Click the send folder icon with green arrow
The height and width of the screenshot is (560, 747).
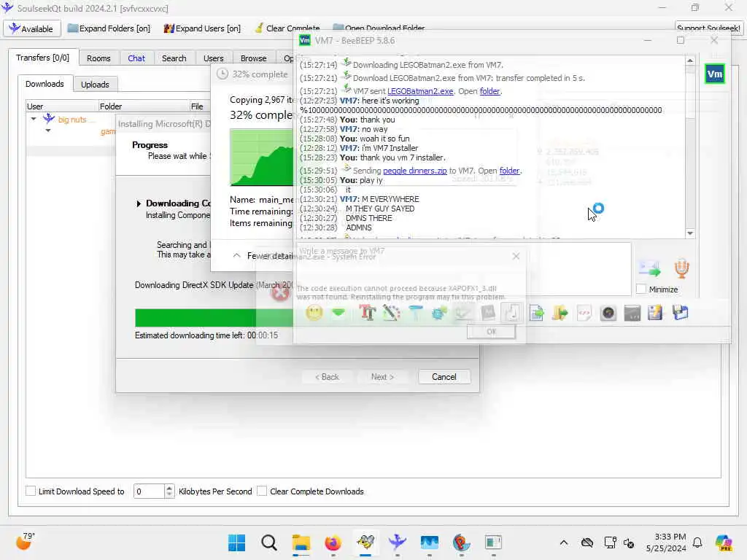pyautogui.click(x=560, y=313)
